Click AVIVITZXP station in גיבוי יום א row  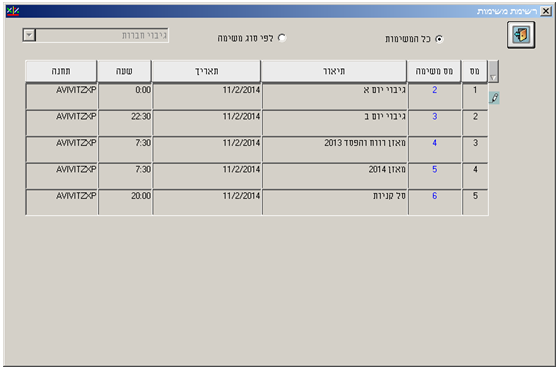click(62, 96)
